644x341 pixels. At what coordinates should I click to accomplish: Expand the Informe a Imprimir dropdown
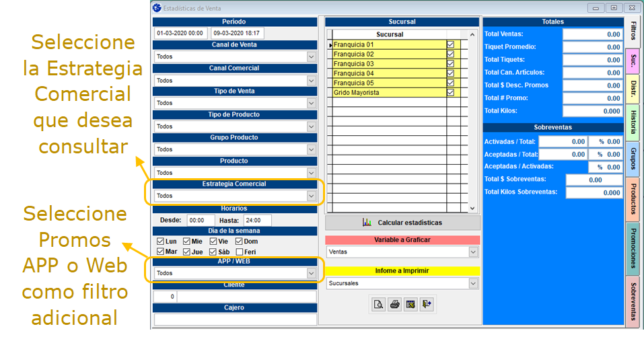(473, 283)
